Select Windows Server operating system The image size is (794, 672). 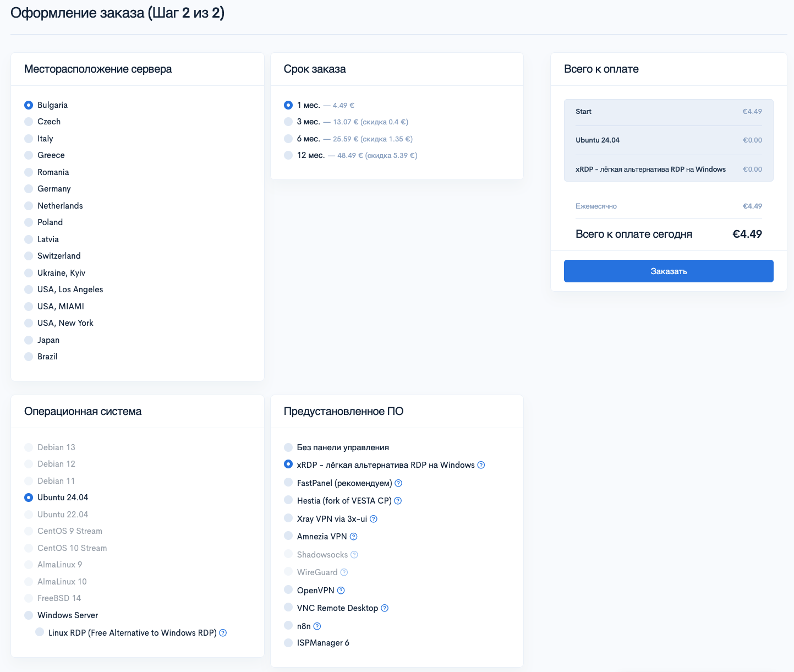[x=29, y=615]
